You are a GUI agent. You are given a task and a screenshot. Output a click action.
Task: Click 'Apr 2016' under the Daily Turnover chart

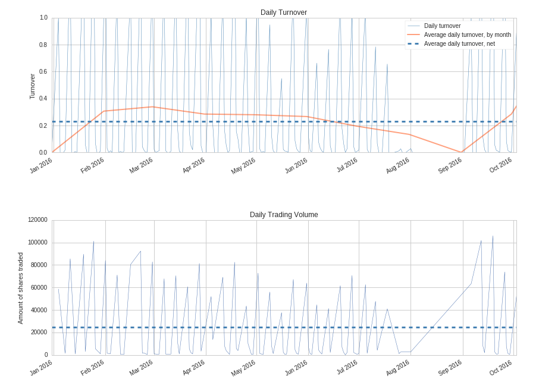[x=193, y=165]
